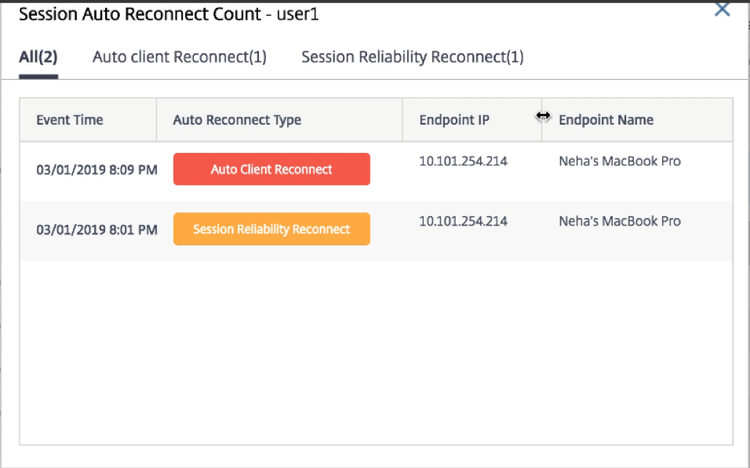The width and height of the screenshot is (750, 468).
Task: Select the red Auto Client Reconnect badge
Action: (272, 169)
